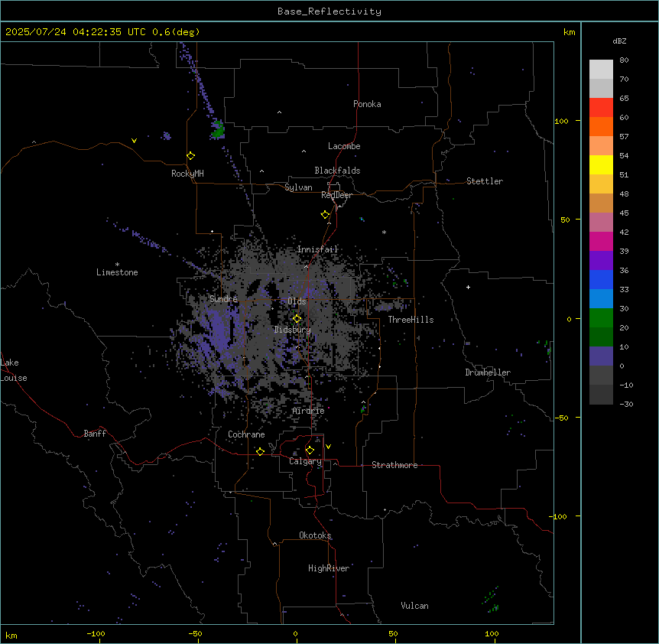Click the light gray legend swatch between 80 and 70
This screenshot has width=659, height=644.
pos(601,70)
